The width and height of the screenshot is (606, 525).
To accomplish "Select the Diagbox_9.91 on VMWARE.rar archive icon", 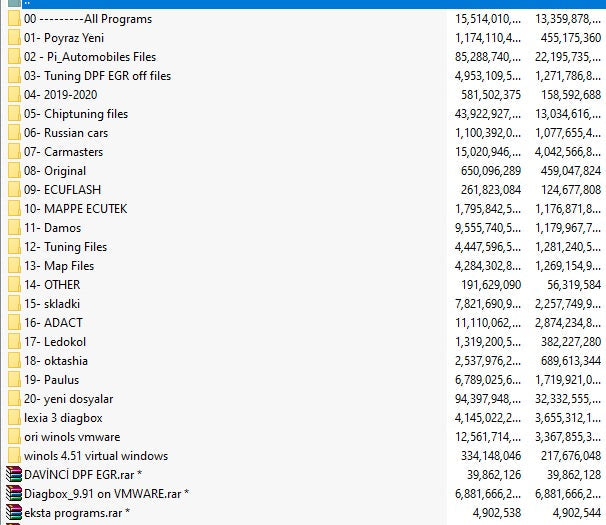I will tap(13, 494).
